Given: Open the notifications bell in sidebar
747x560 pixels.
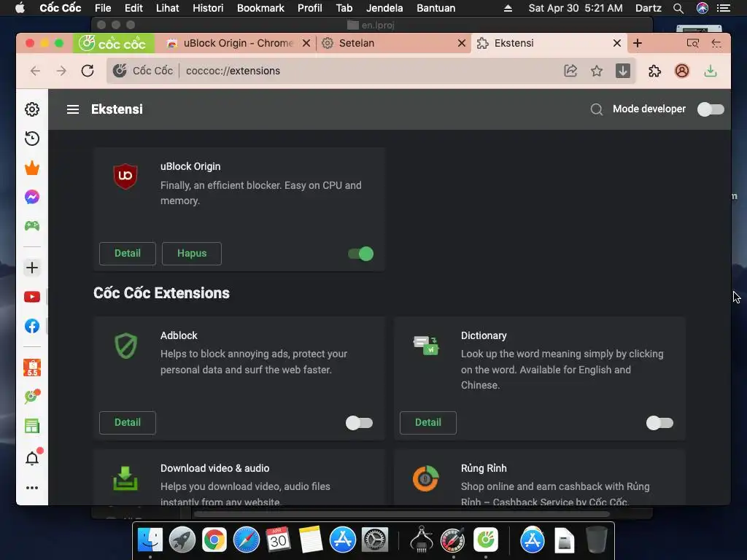Looking at the screenshot, I should pos(32,458).
